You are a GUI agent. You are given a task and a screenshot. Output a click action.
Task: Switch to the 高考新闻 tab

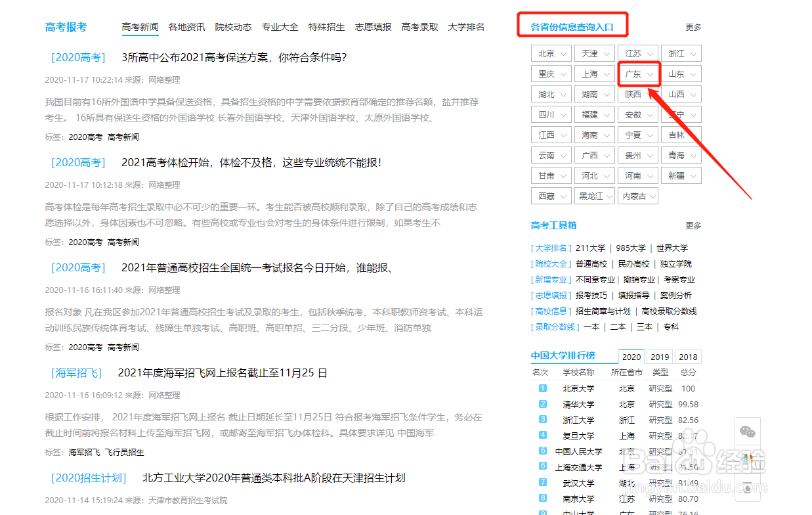140,27
